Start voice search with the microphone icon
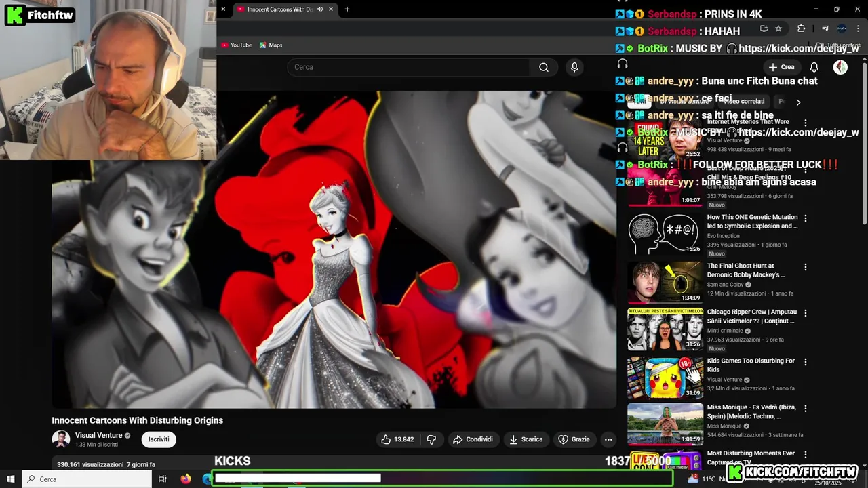This screenshot has height=488, width=868. [574, 67]
